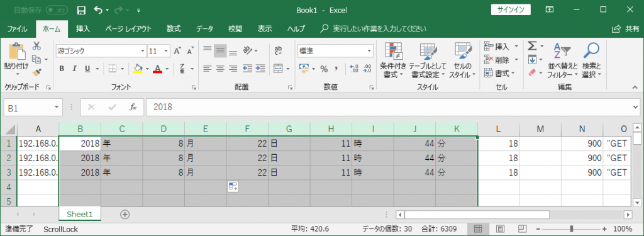Click the accounting currency format icon
This screenshot has width=644, height=236.
[304, 69]
